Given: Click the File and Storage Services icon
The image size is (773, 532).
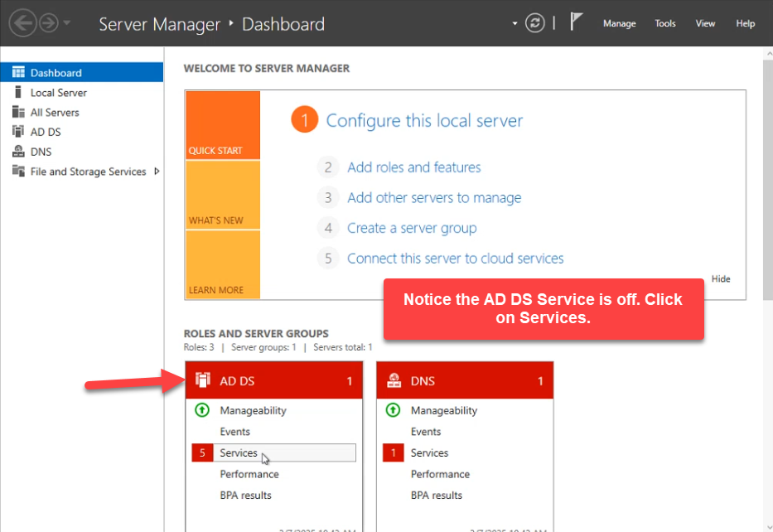Looking at the screenshot, I should 18,171.
